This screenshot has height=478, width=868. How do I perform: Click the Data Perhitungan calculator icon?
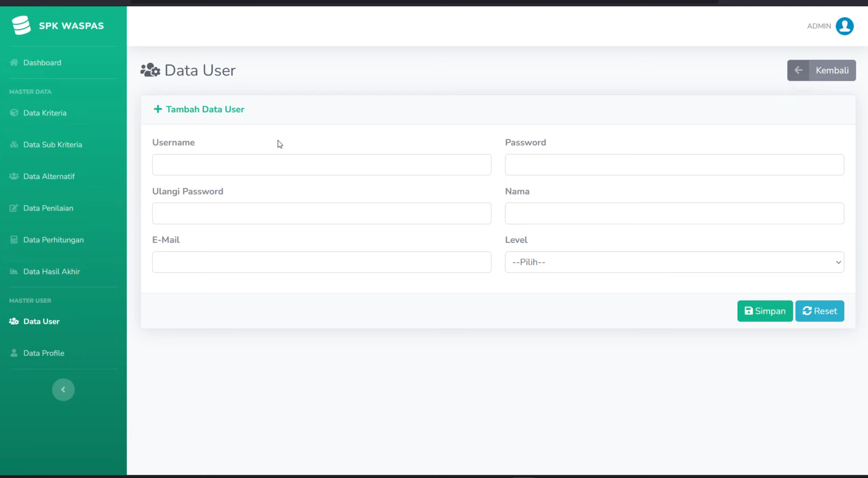point(14,240)
